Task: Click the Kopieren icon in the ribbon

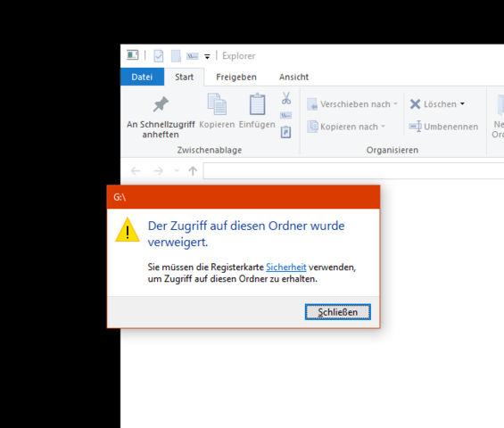Action: pos(217,104)
